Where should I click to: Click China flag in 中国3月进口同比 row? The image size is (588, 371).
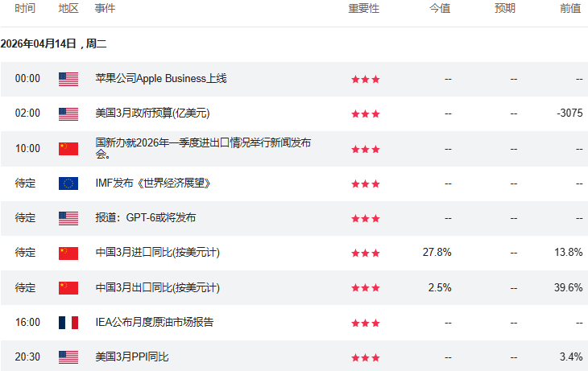coord(68,254)
